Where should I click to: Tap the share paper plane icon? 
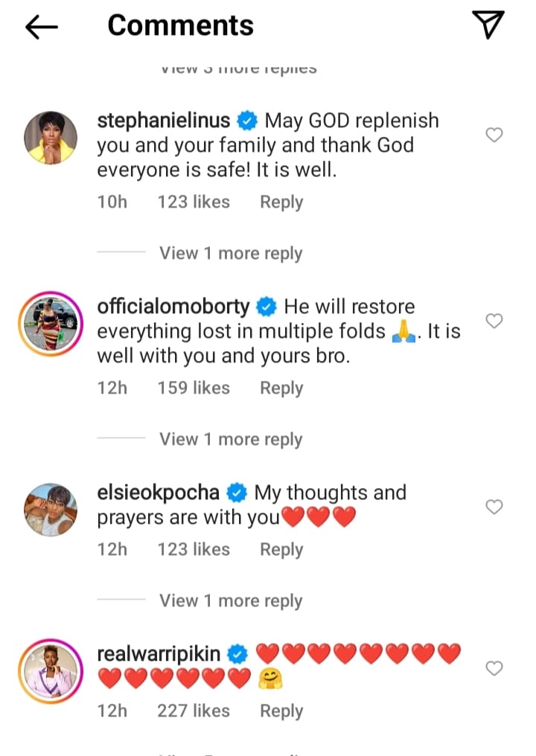coord(489,25)
